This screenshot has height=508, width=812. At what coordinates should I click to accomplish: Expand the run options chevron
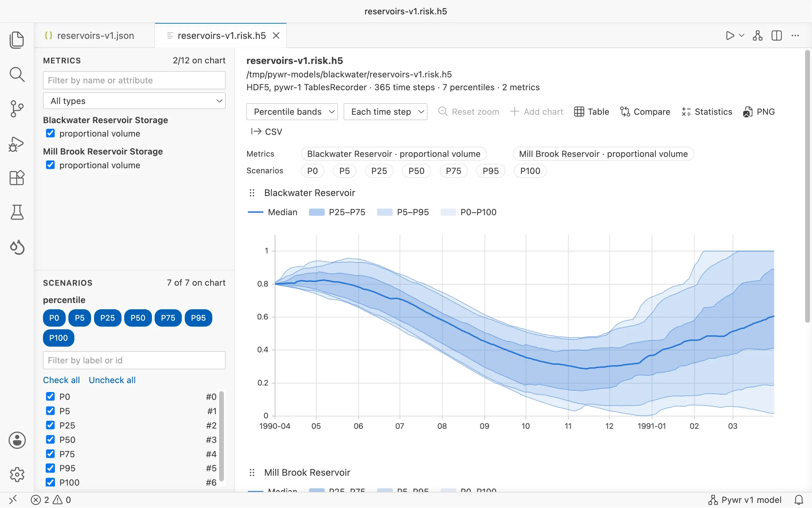(742, 35)
